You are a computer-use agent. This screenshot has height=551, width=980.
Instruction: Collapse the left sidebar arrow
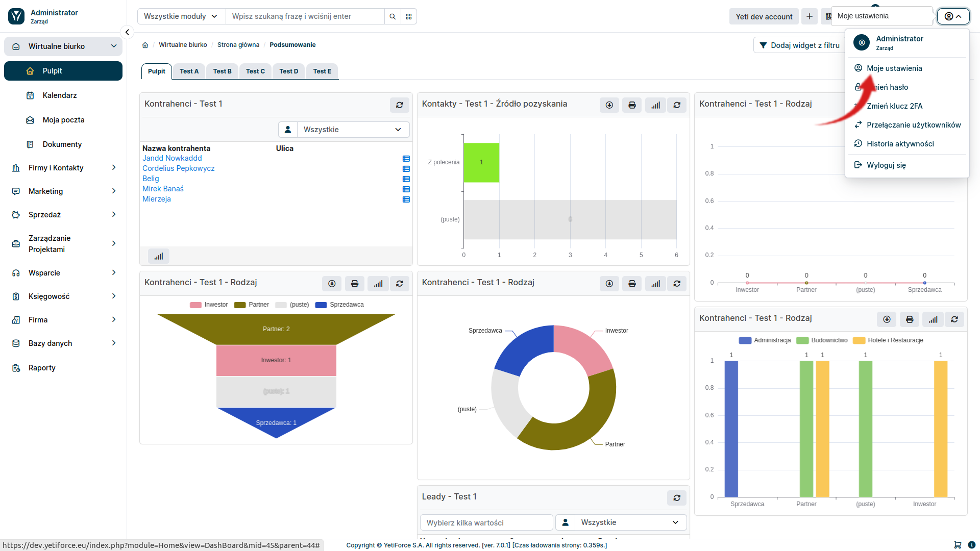tap(127, 32)
